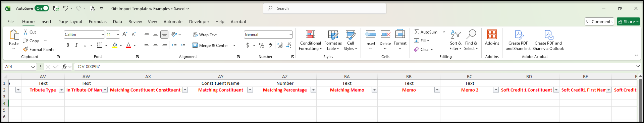This screenshot has height=123, width=644.
Task: Open the Number Format General dropdown
Action: [x=290, y=35]
